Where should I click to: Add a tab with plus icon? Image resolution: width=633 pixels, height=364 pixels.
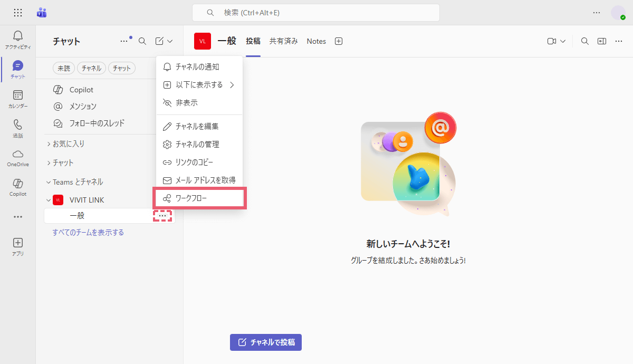click(x=339, y=41)
